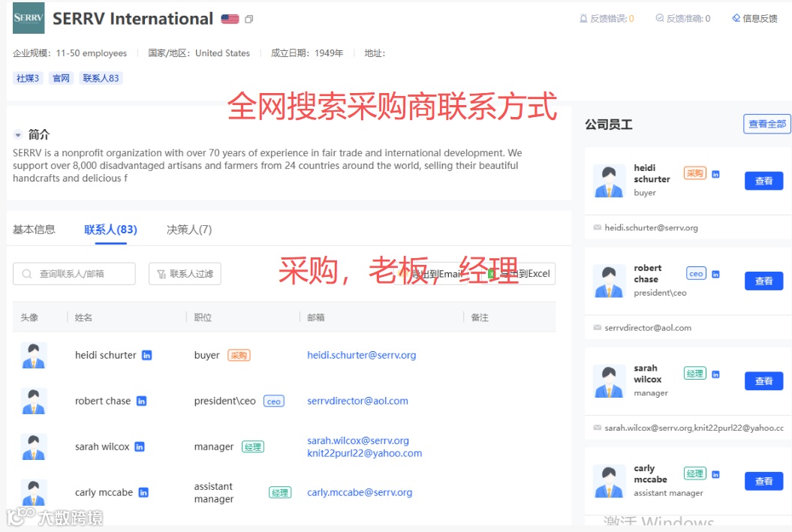The height and width of the screenshot is (532, 792).
Task: Click robert chase card avatar
Action: (x=609, y=281)
